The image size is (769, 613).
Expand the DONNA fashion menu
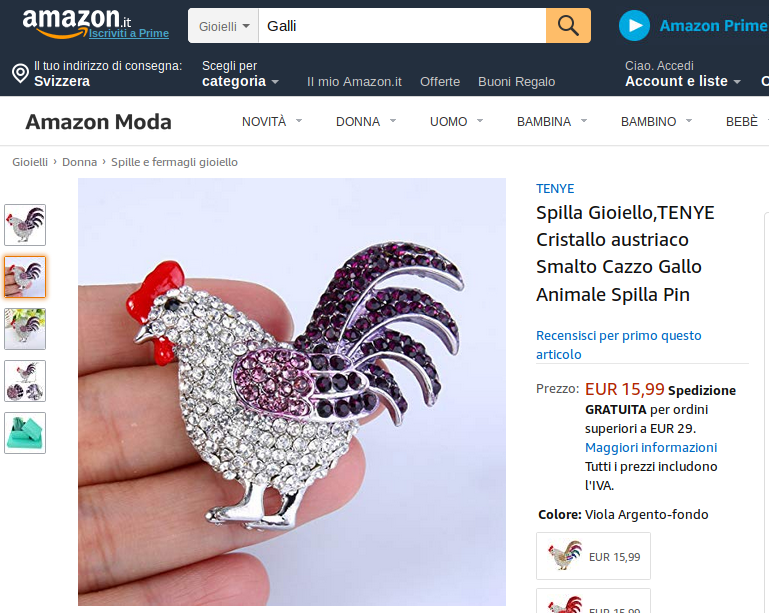[x=366, y=122]
